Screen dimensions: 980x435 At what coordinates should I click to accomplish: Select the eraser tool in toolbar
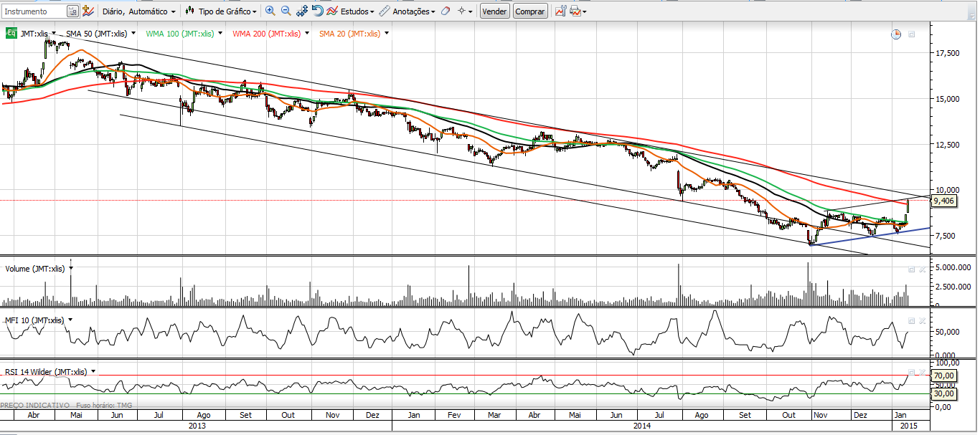click(446, 11)
